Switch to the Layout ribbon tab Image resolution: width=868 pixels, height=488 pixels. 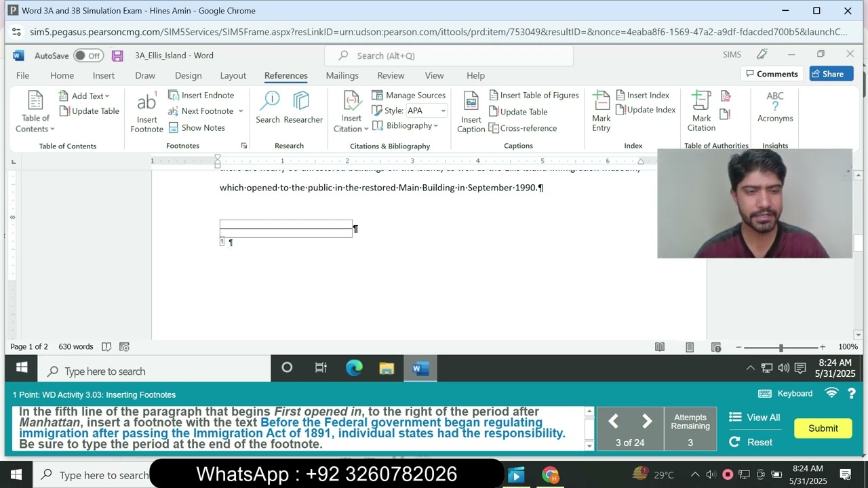233,75
